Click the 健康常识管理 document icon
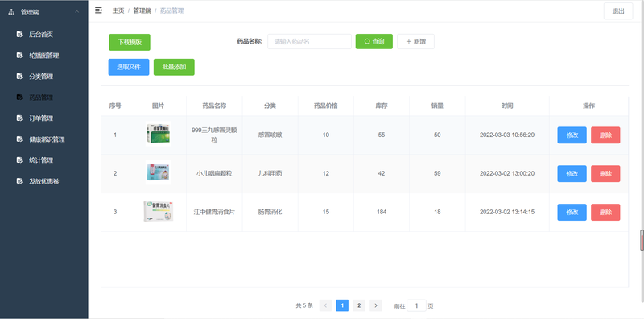 [x=19, y=139]
